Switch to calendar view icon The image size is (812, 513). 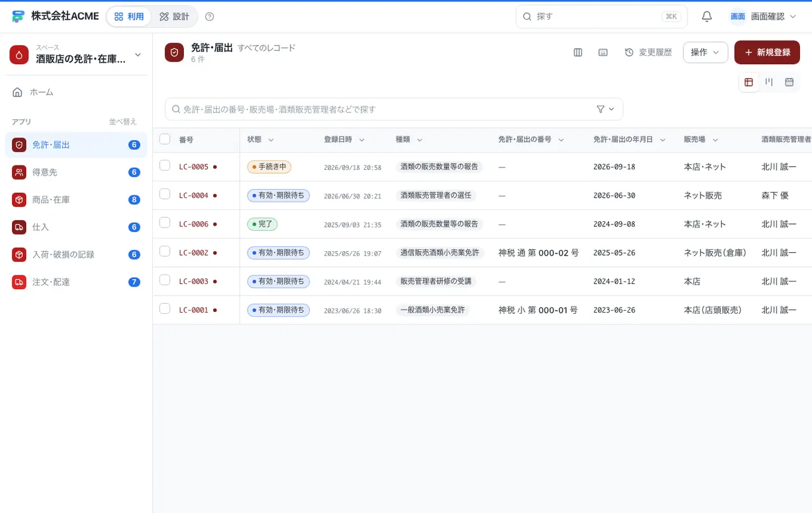pos(789,82)
